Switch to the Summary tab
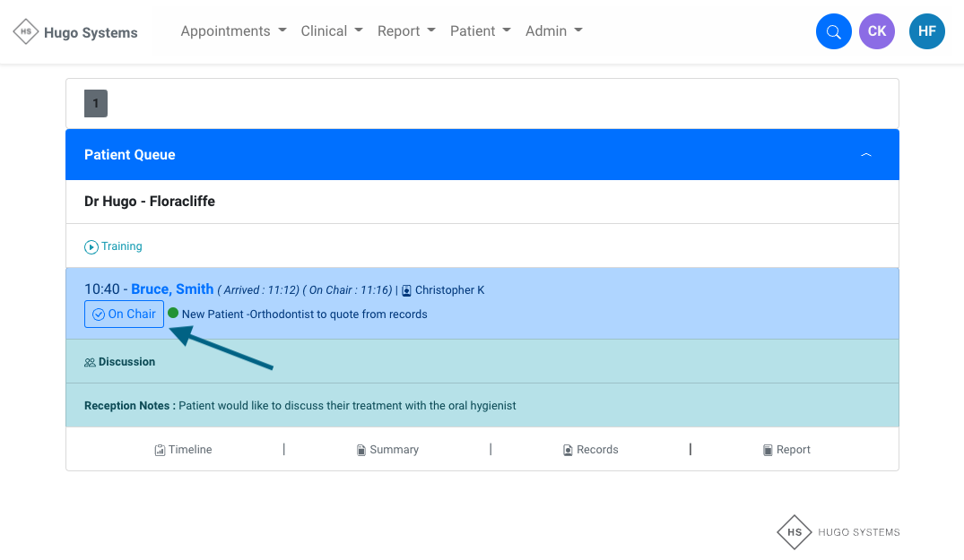This screenshot has width=964, height=560. (388, 450)
